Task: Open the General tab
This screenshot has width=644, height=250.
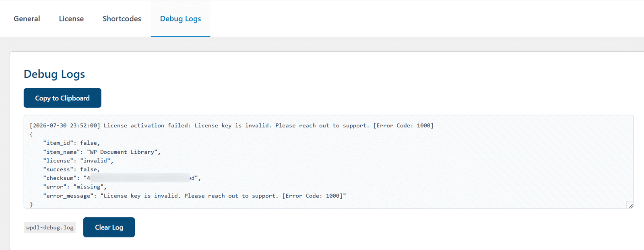Action: 27,19
